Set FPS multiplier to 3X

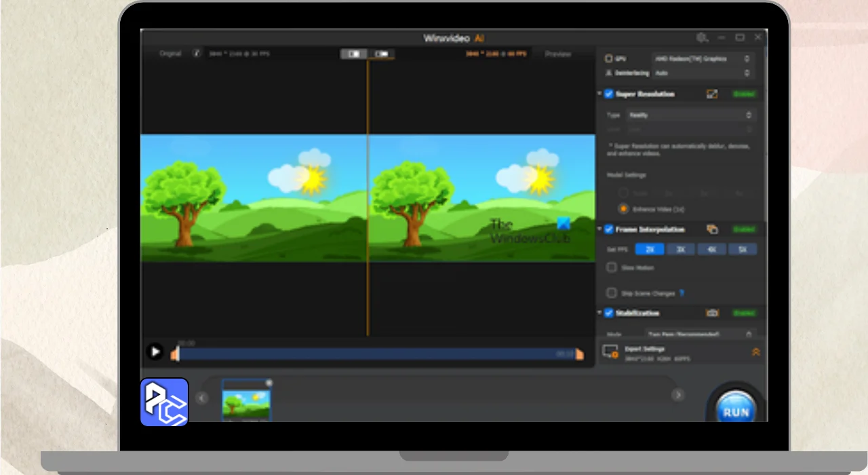pyautogui.click(x=681, y=250)
